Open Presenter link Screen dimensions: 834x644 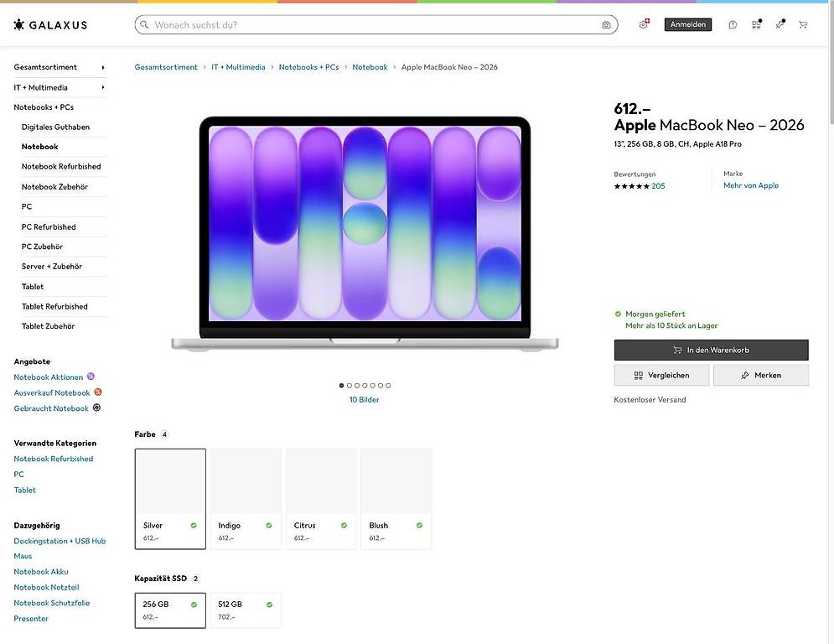(x=31, y=619)
